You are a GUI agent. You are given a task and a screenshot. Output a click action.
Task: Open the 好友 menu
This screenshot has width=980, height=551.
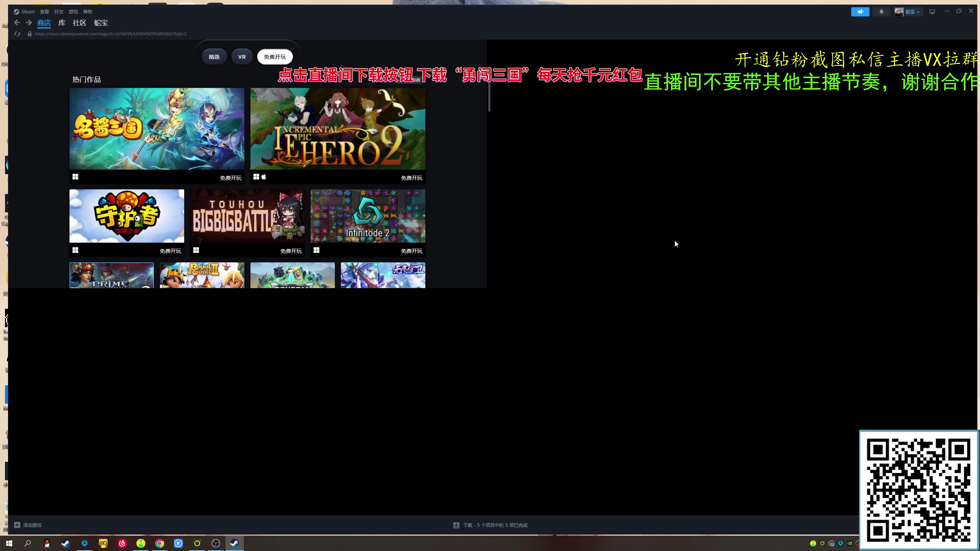(x=59, y=12)
